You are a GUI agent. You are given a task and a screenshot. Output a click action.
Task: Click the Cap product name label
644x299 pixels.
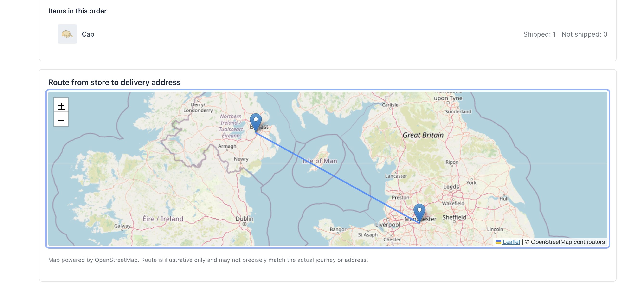coord(88,34)
